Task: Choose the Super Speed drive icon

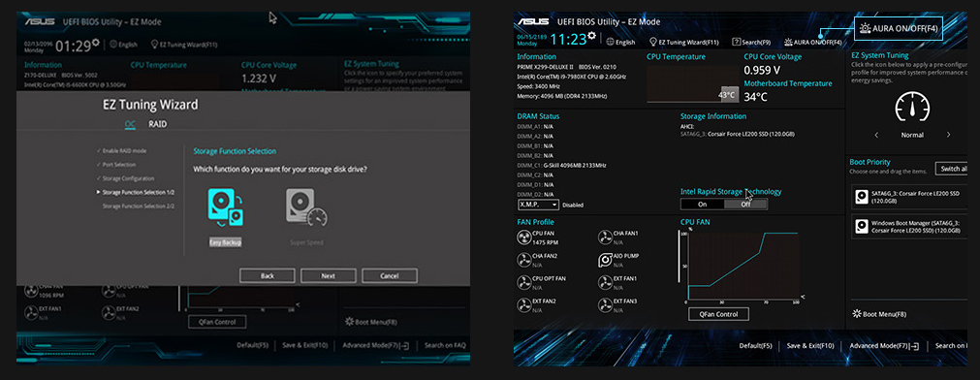Action: pyautogui.click(x=306, y=208)
